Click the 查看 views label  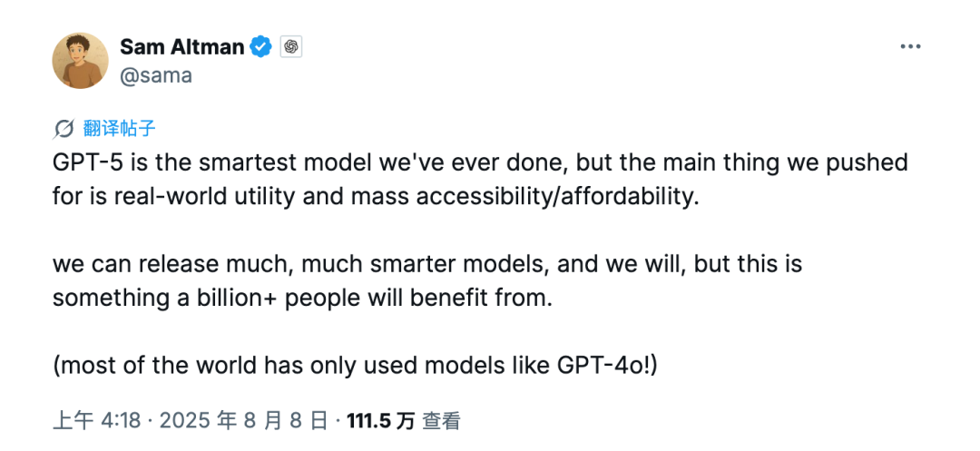[441, 420]
